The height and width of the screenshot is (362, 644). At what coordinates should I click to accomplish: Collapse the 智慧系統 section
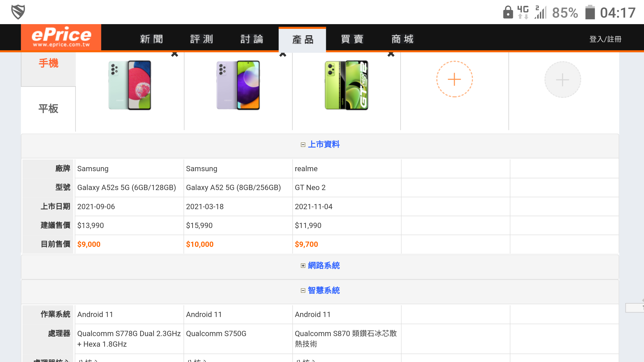[x=320, y=290]
